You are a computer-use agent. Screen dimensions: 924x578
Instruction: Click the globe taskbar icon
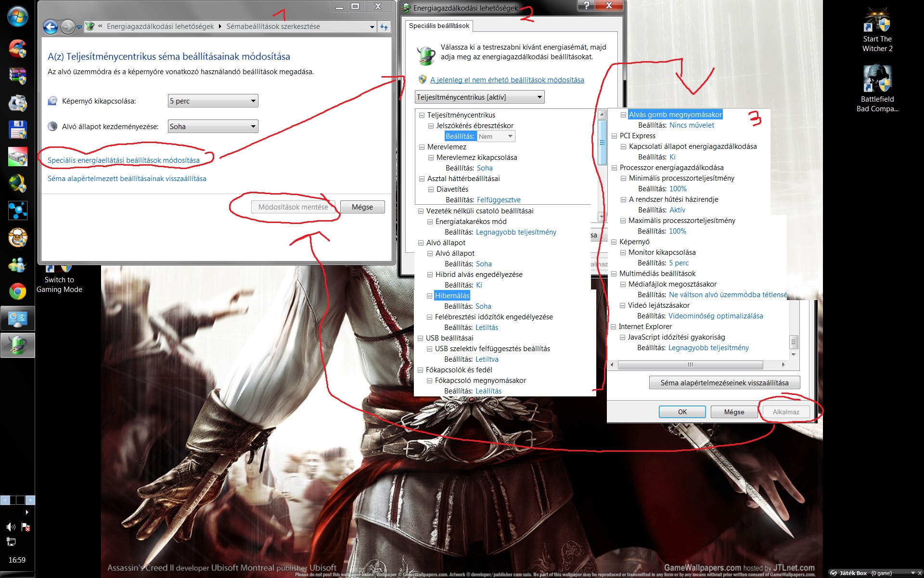coord(18,184)
